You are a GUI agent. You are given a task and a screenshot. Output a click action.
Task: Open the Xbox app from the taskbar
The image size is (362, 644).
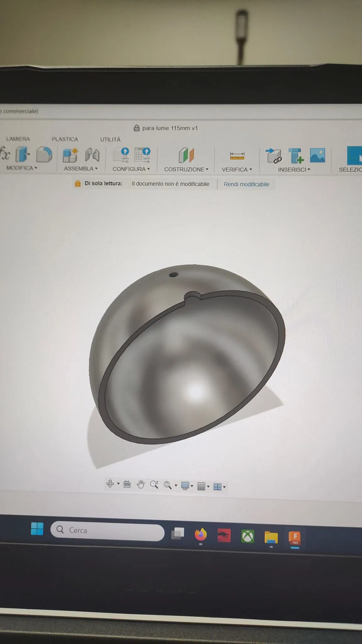pyautogui.click(x=248, y=536)
